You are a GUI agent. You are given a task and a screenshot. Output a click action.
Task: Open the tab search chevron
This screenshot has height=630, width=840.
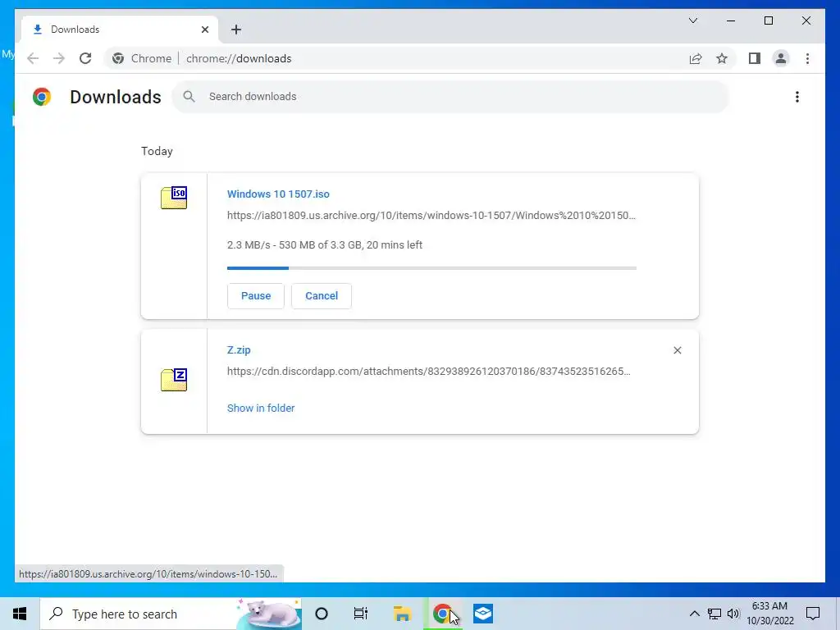pyautogui.click(x=692, y=21)
